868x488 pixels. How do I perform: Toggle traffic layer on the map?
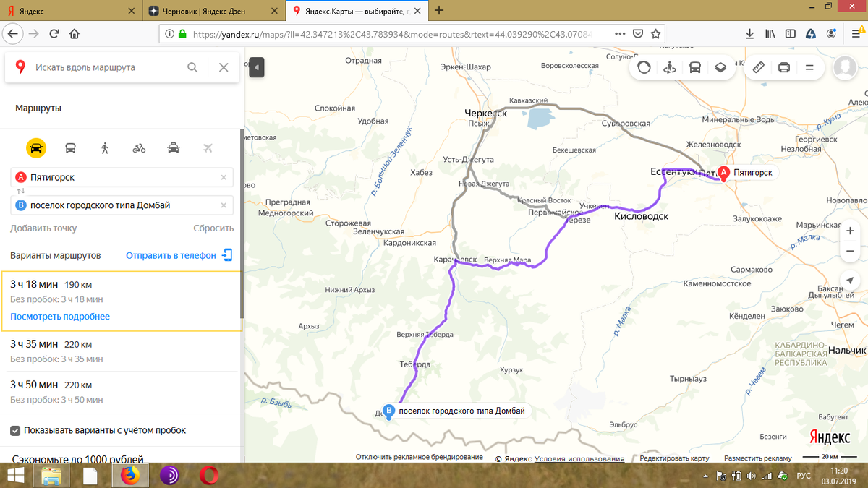pyautogui.click(x=644, y=68)
